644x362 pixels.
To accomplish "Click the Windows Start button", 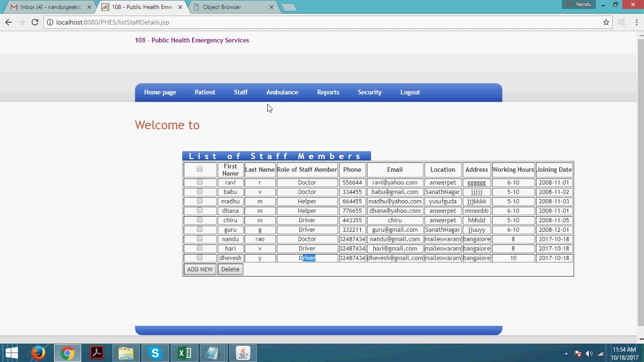I will click(x=11, y=353).
